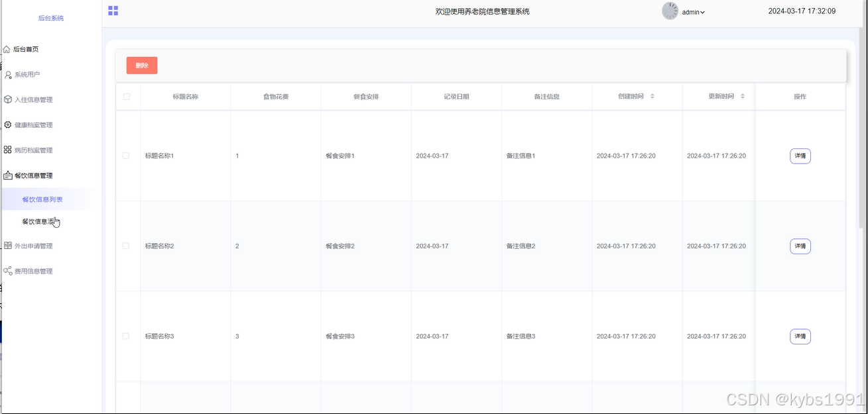Open the admin dropdown menu
Image resolution: width=868 pixels, height=414 pixels.
point(693,12)
